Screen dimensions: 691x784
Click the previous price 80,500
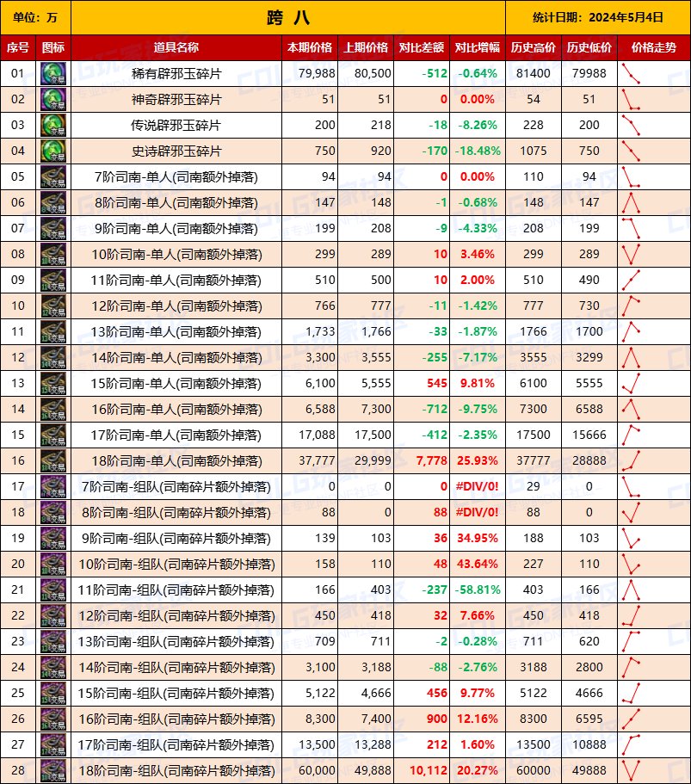click(x=373, y=73)
